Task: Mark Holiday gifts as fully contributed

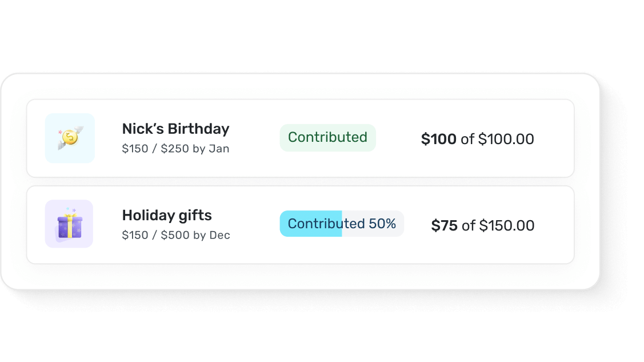Action: [x=341, y=224]
